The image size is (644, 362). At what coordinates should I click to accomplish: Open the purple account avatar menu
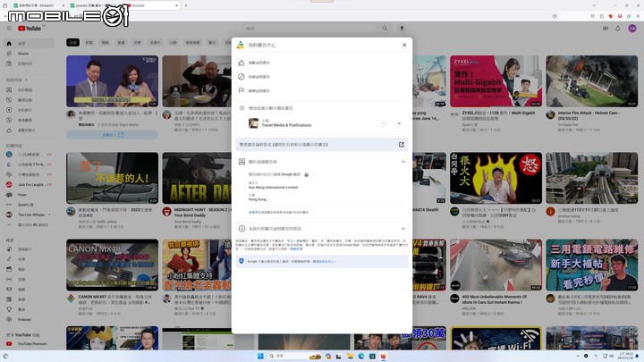pos(632,29)
